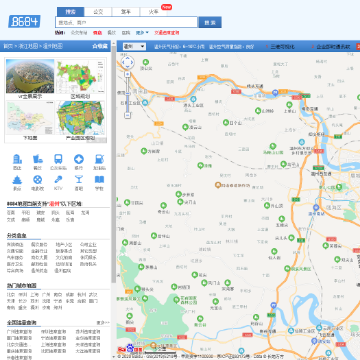Go to 首页 in the breadcrumb

click(x=8, y=46)
